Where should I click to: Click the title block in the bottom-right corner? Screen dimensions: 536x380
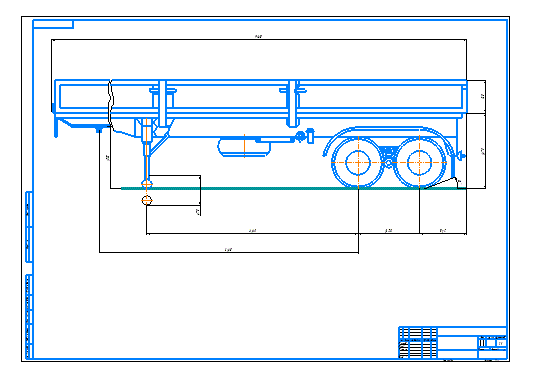(x=453, y=342)
